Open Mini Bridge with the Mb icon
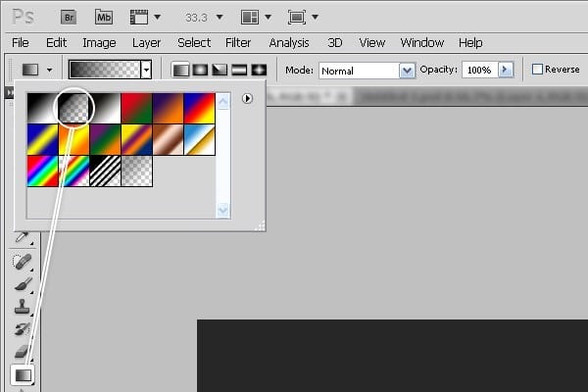Screen dimensions: 588x392 tap(104, 18)
